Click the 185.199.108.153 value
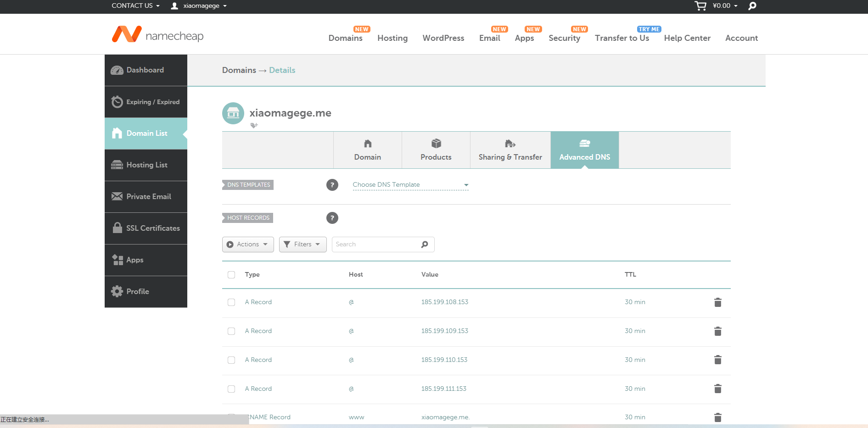The width and height of the screenshot is (868, 428). 445,302
